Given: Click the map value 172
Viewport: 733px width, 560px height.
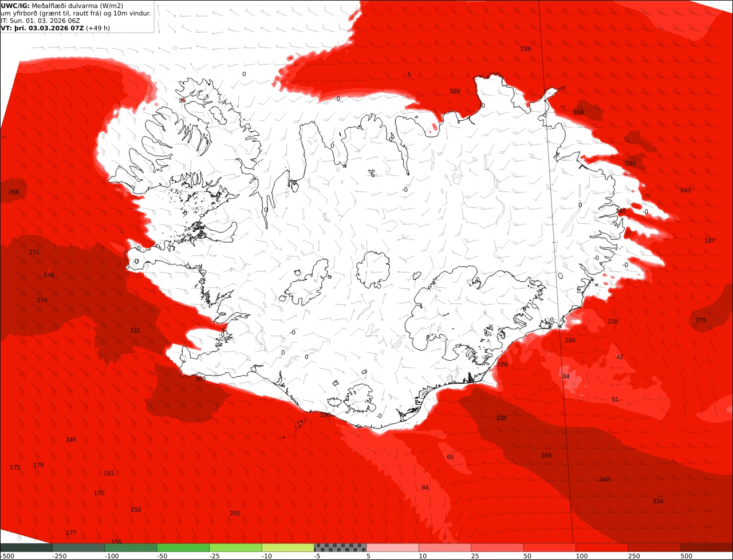Looking at the screenshot, I should click(15, 467).
